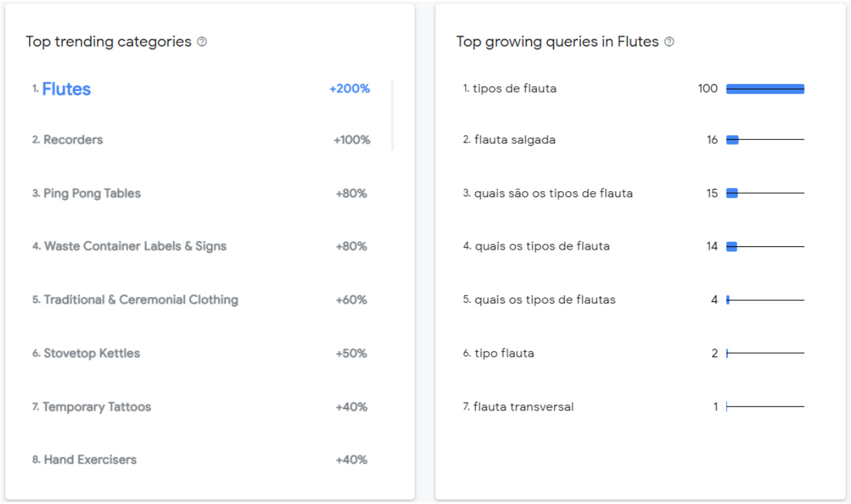
Task: Open the Stovetop Kettles category
Action: (92, 353)
